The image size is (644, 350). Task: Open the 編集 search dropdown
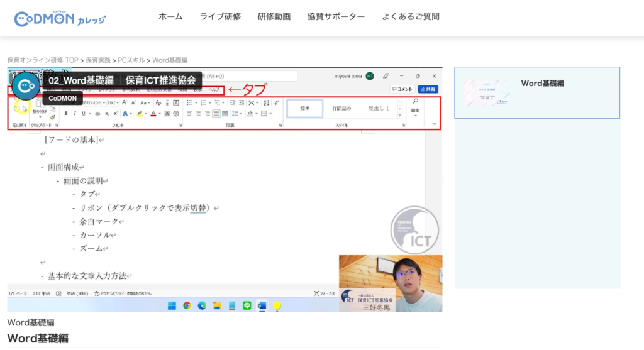(415, 107)
